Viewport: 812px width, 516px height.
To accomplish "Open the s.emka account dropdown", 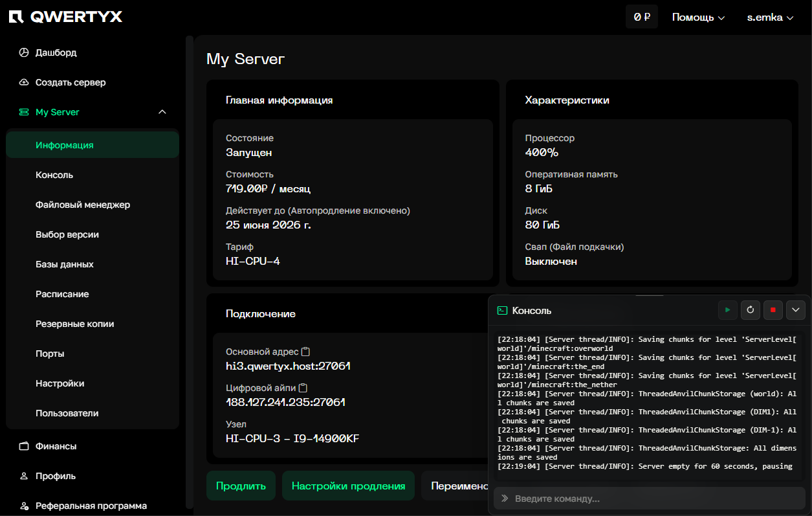I will coord(770,17).
